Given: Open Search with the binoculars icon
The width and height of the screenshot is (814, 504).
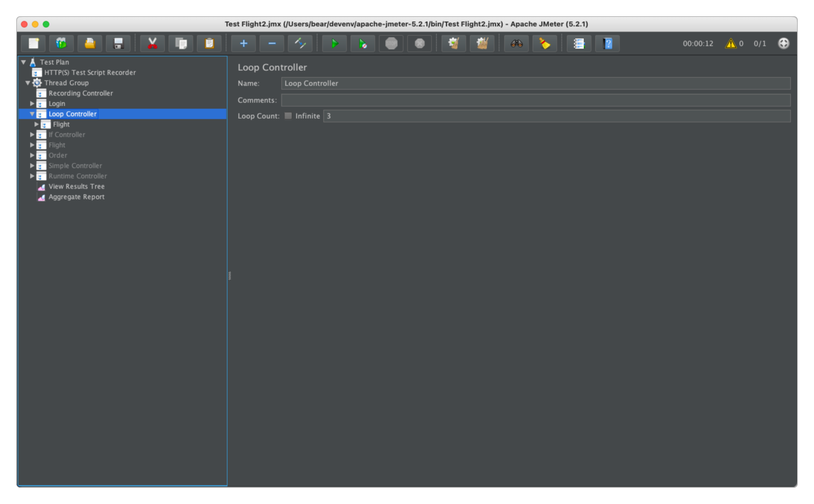Looking at the screenshot, I should [x=517, y=44].
